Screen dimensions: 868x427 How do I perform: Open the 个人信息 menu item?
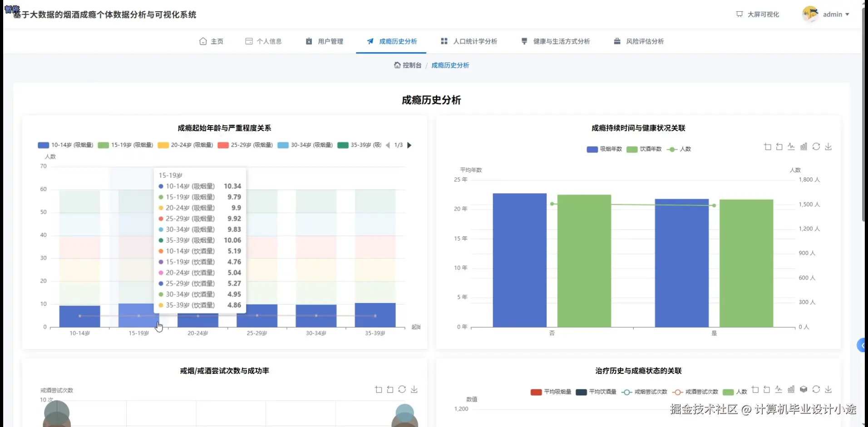[x=264, y=41]
